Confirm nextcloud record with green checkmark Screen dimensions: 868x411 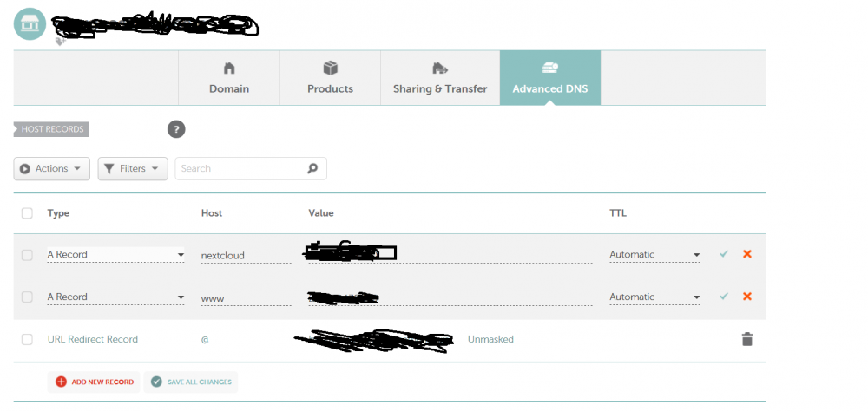724,254
